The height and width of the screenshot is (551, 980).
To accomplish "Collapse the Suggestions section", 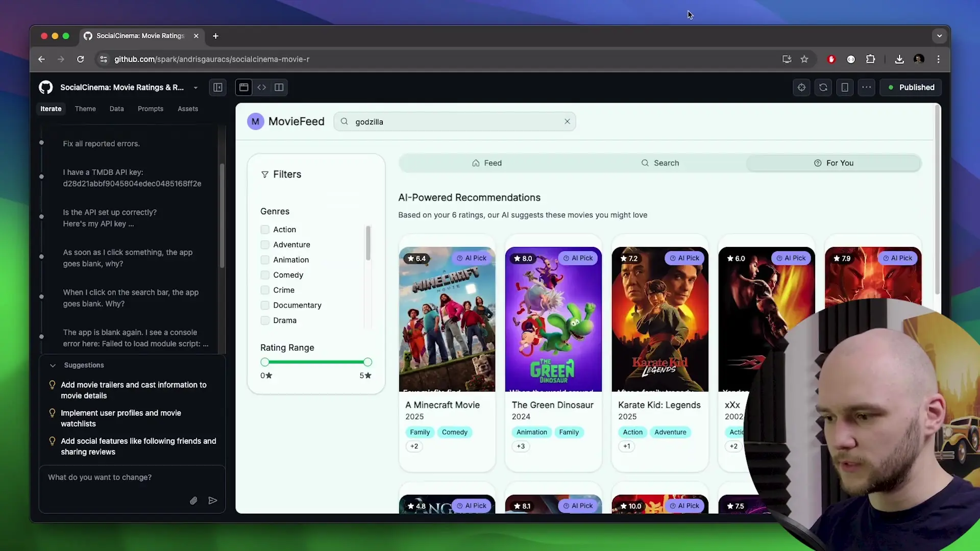I will [53, 365].
